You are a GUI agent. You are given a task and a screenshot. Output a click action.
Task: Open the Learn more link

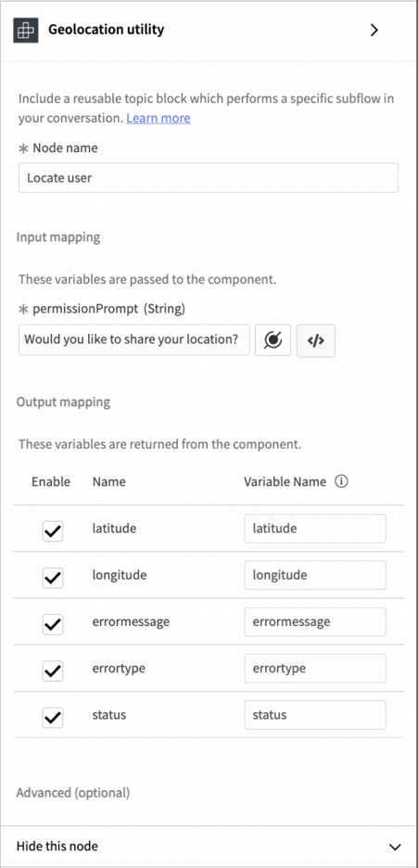(158, 118)
